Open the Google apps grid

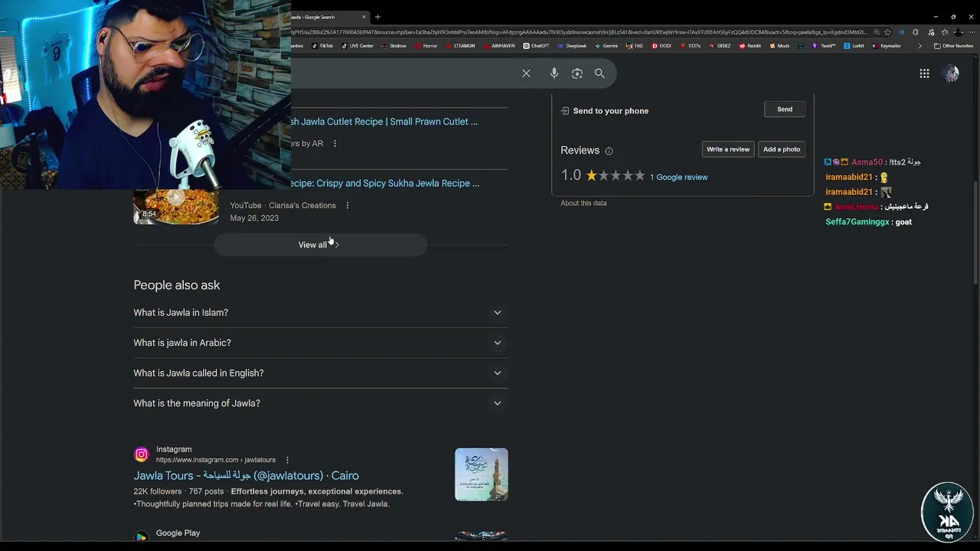tap(924, 73)
